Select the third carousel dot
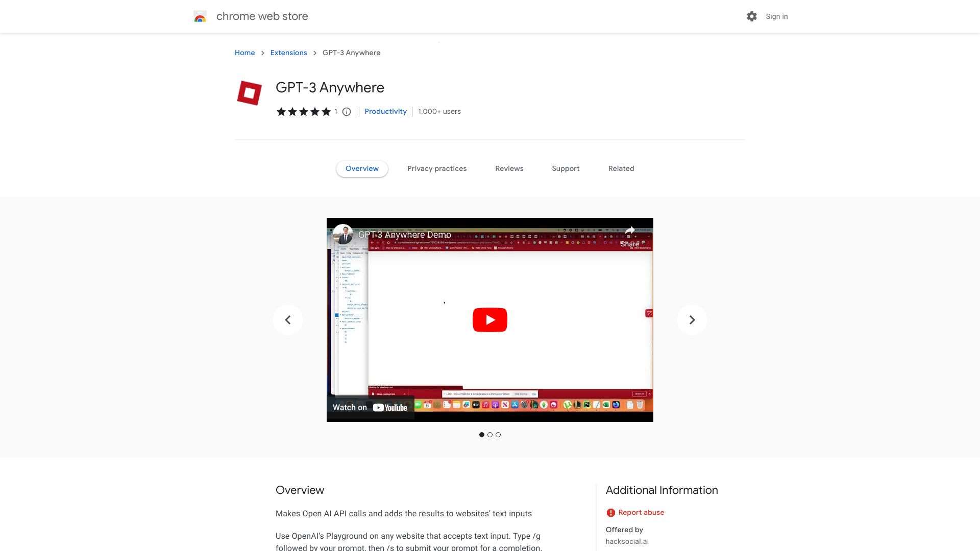 click(x=498, y=435)
